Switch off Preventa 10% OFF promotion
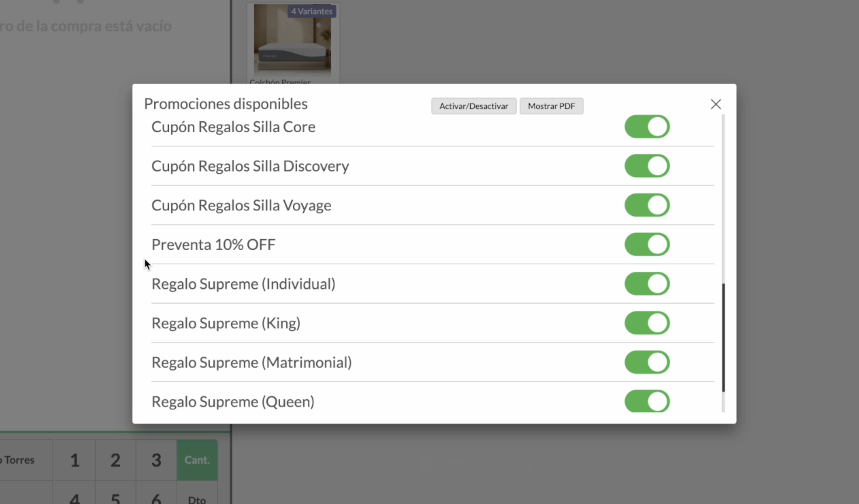The height and width of the screenshot is (504, 859). [647, 244]
